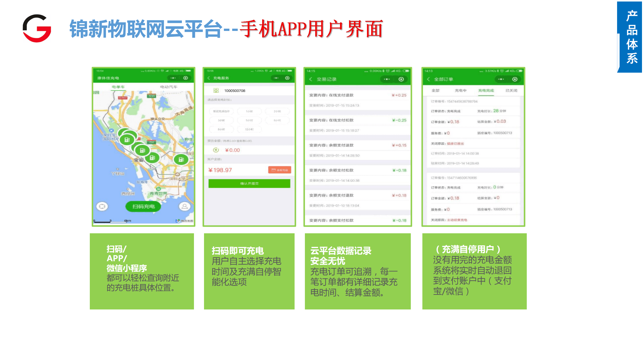Screen dimensions: 644x362
Task: Click the blue 产品体系 side banner
Action: [x=631, y=37]
